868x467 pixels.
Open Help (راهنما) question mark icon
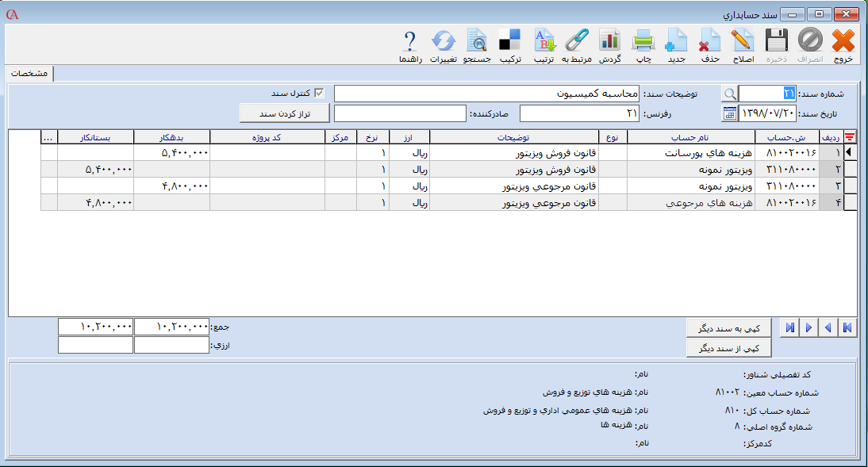tap(410, 43)
